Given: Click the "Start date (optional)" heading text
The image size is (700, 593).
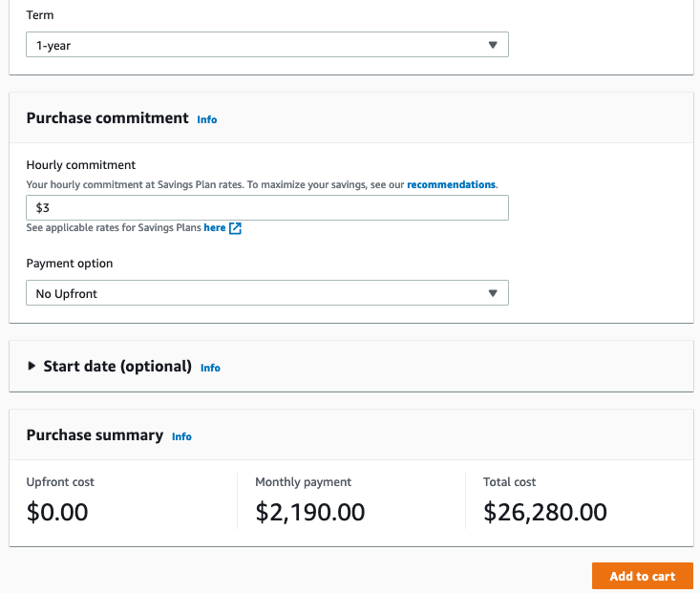Looking at the screenshot, I should tap(117, 367).
